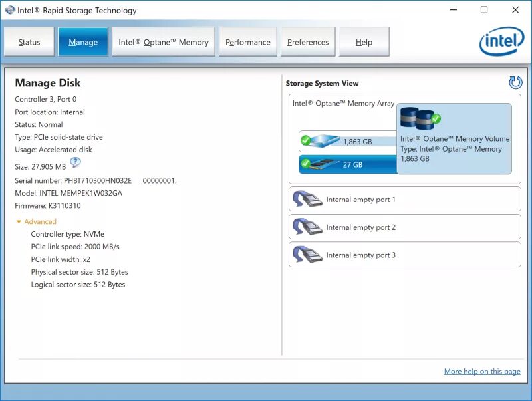Click the serial number PHBT710300HN032E text
The width and height of the screenshot is (532, 401).
point(98,180)
